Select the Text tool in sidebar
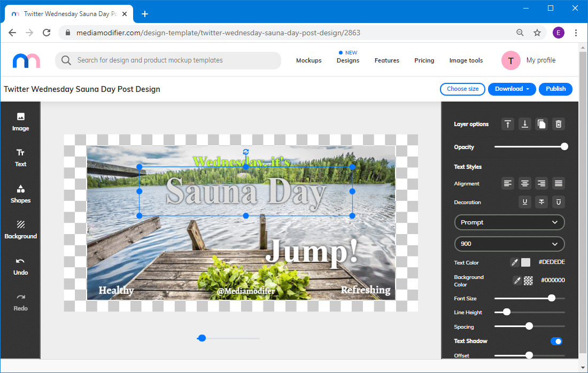 click(21, 158)
